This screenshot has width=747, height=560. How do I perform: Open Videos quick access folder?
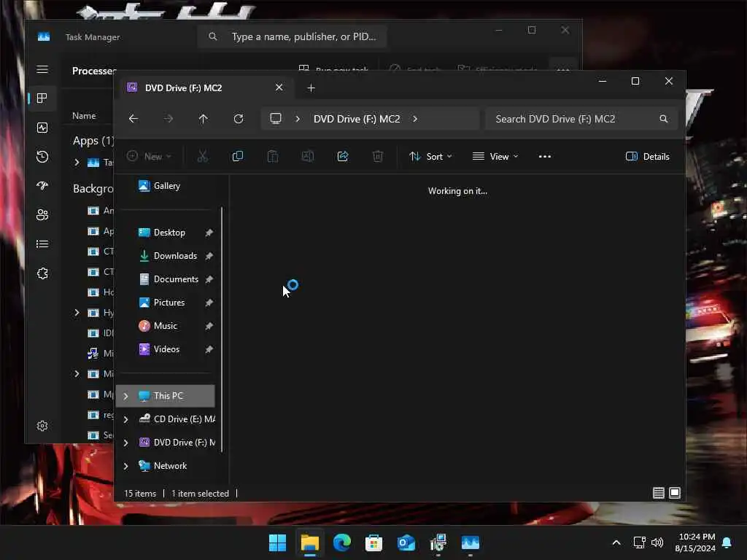pyautogui.click(x=166, y=349)
